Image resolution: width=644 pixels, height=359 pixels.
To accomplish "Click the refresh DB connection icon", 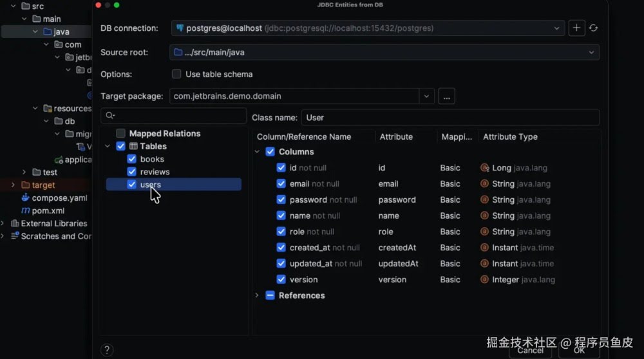I will click(593, 28).
